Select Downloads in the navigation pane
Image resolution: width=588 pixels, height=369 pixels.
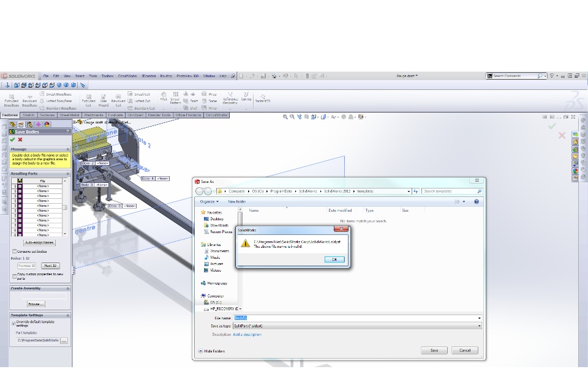pos(216,225)
